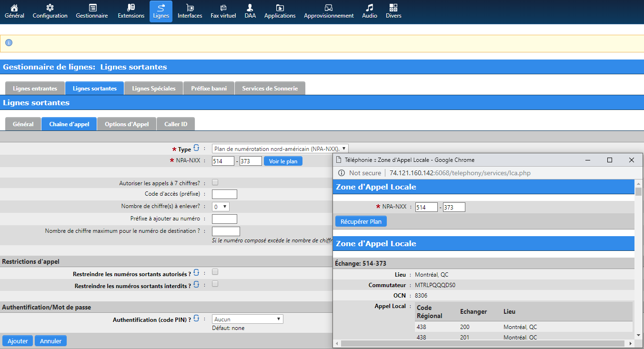Check 'Restreindre les numéros sortants autorisés'
The width and height of the screenshot is (644, 349).
click(215, 272)
